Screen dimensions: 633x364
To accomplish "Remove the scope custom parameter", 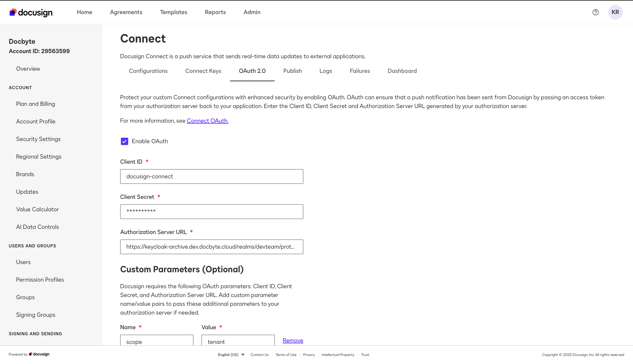I will click(293, 340).
